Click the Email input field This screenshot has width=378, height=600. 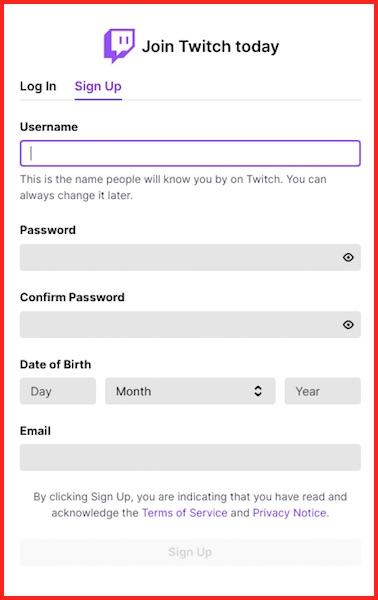[x=190, y=458]
